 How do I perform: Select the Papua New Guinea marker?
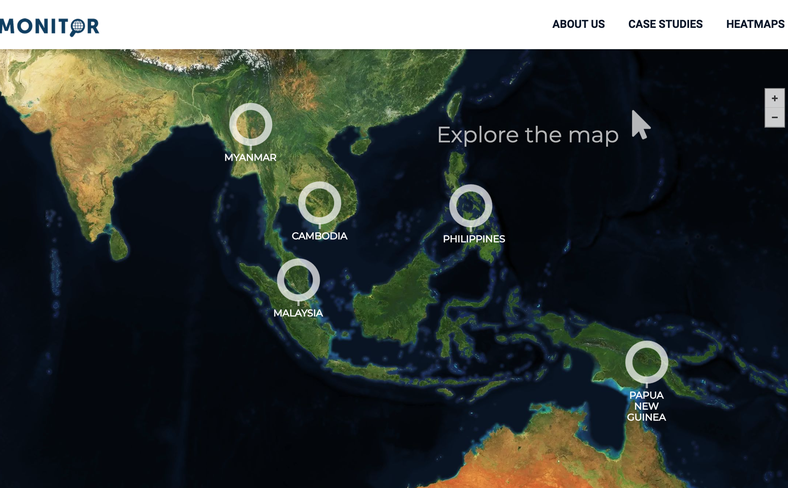click(x=646, y=362)
